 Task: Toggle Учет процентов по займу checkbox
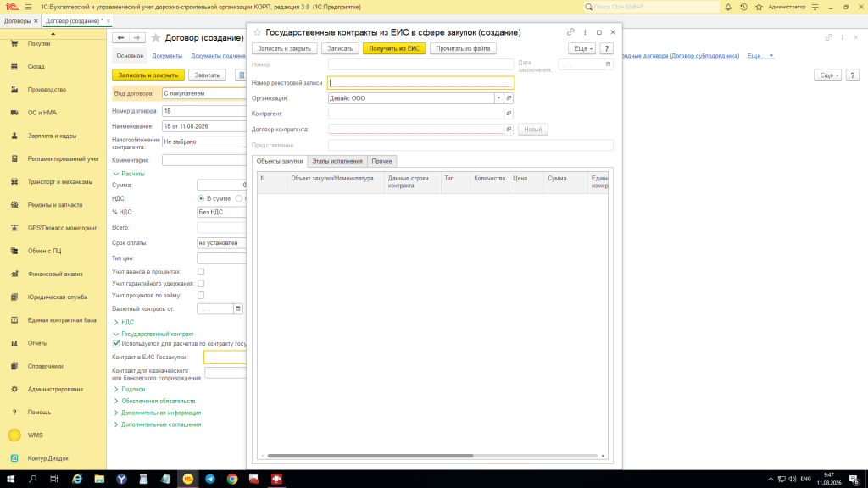coord(201,296)
